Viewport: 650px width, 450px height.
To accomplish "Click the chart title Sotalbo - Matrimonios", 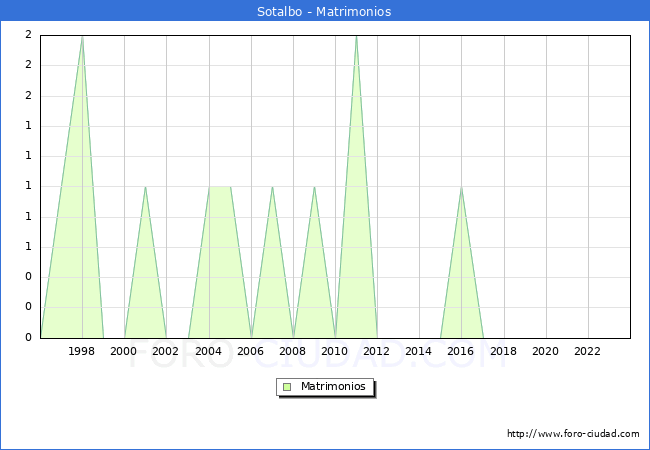I will pos(324,12).
